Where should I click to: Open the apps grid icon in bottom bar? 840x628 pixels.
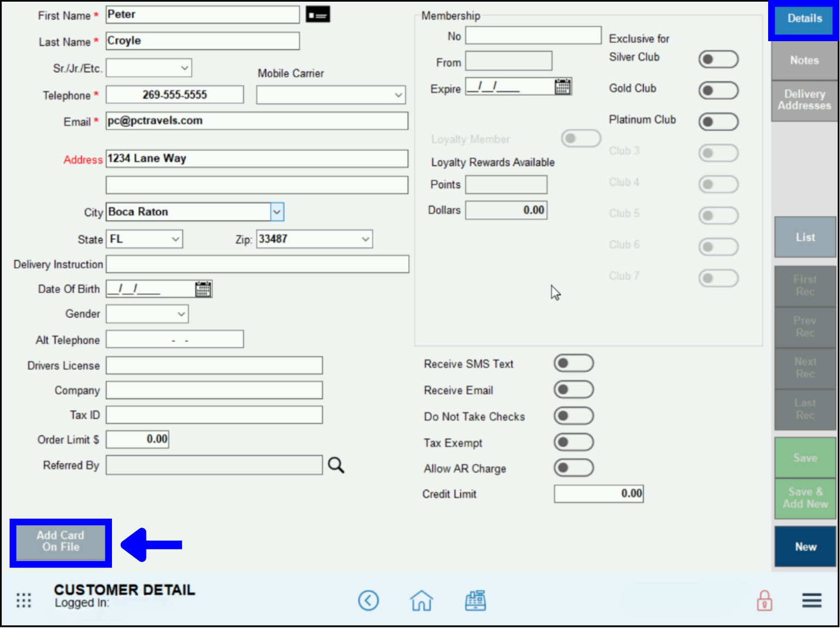pos(24,601)
